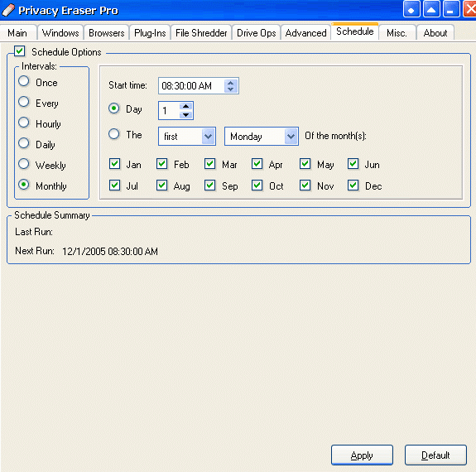Open the File Shredder tab
Image resolution: width=476 pixels, height=472 pixels.
201,33
